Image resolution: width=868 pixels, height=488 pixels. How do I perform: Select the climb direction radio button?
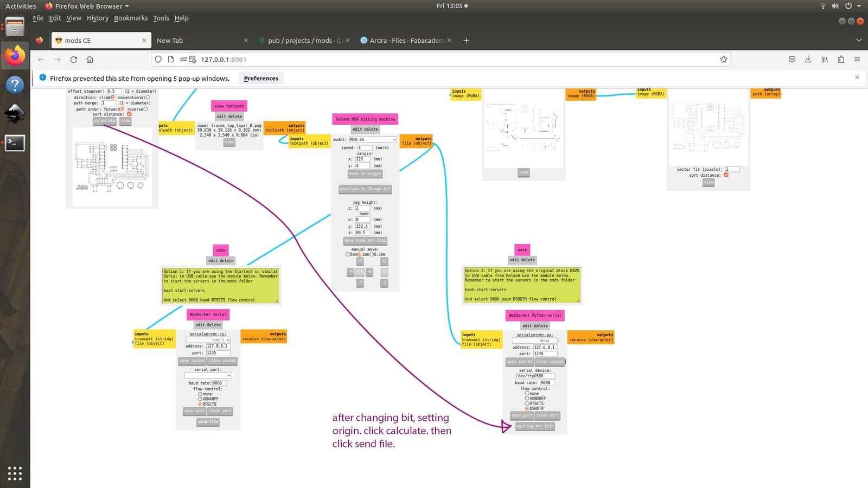pyautogui.click(x=113, y=98)
